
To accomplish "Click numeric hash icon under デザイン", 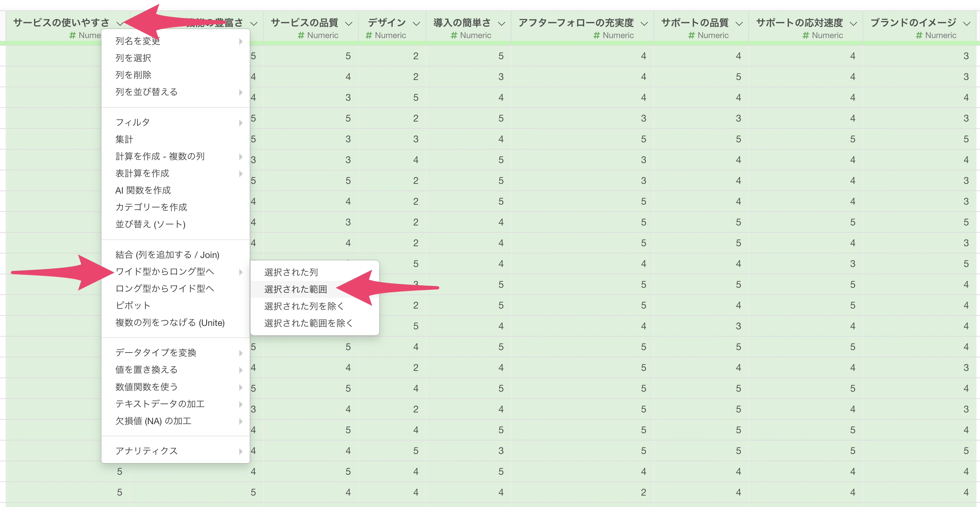I will (x=369, y=35).
